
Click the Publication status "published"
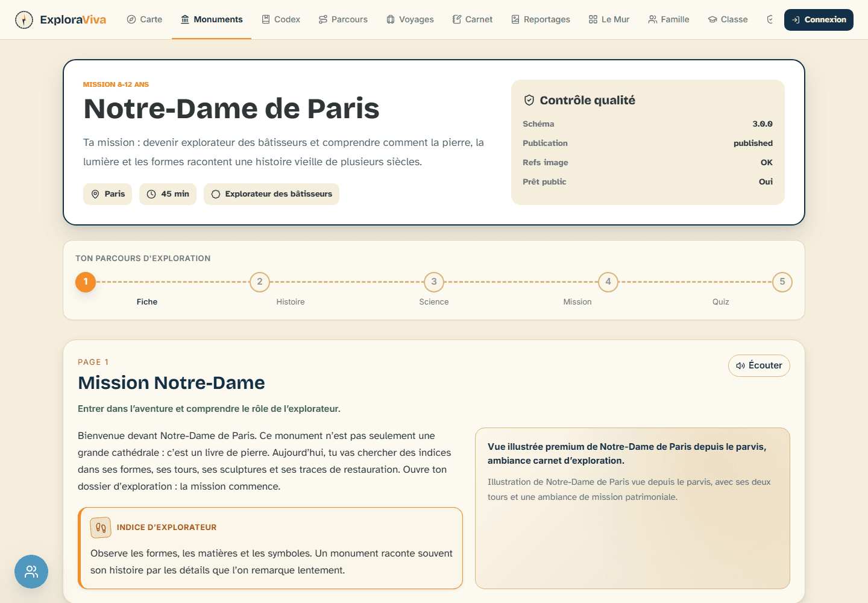[753, 143]
